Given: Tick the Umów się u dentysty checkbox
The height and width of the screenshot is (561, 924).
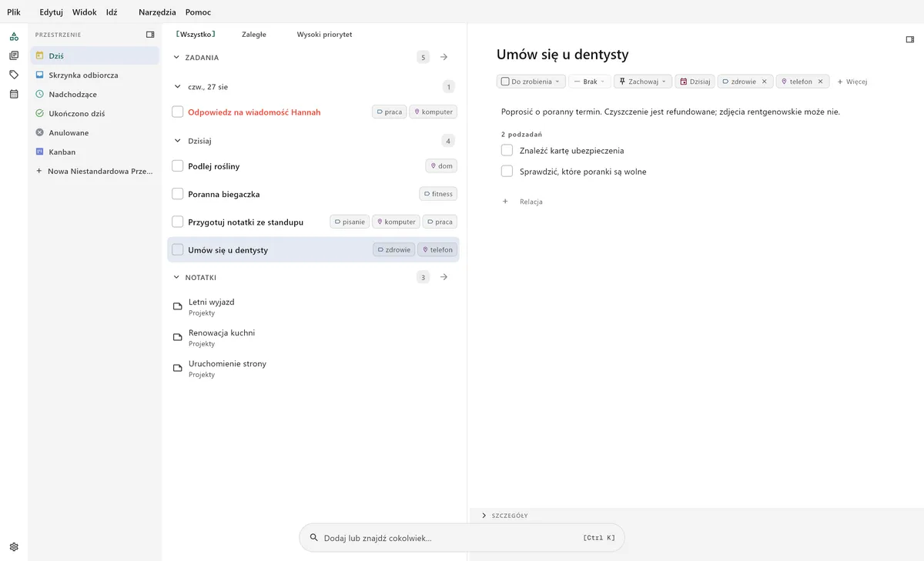Looking at the screenshot, I should point(178,249).
